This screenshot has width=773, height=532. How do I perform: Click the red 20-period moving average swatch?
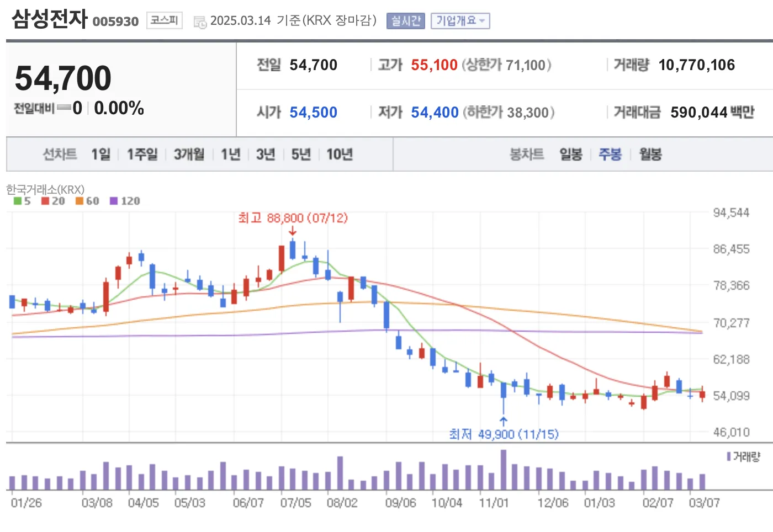(x=45, y=201)
